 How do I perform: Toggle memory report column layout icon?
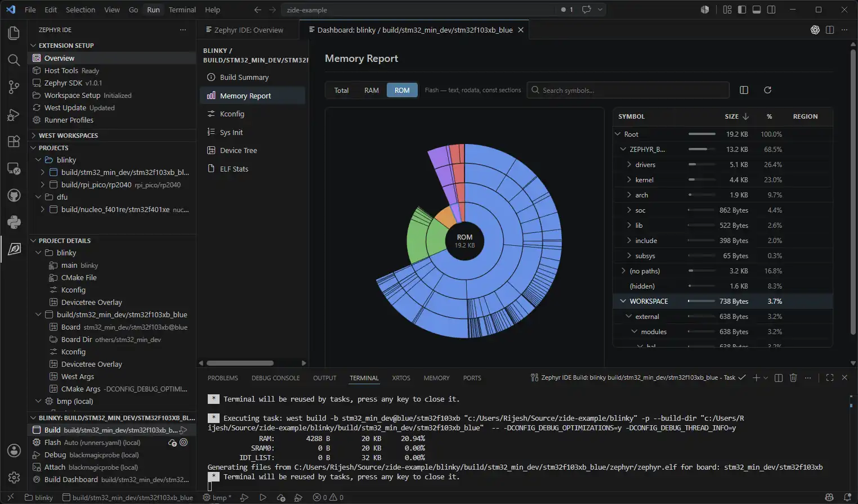pyautogui.click(x=744, y=90)
